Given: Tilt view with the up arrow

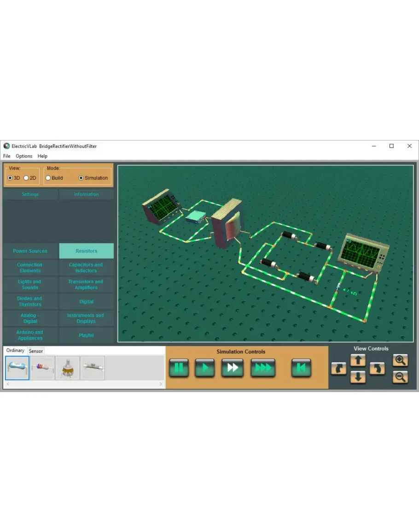Looking at the screenshot, I should tap(358, 360).
